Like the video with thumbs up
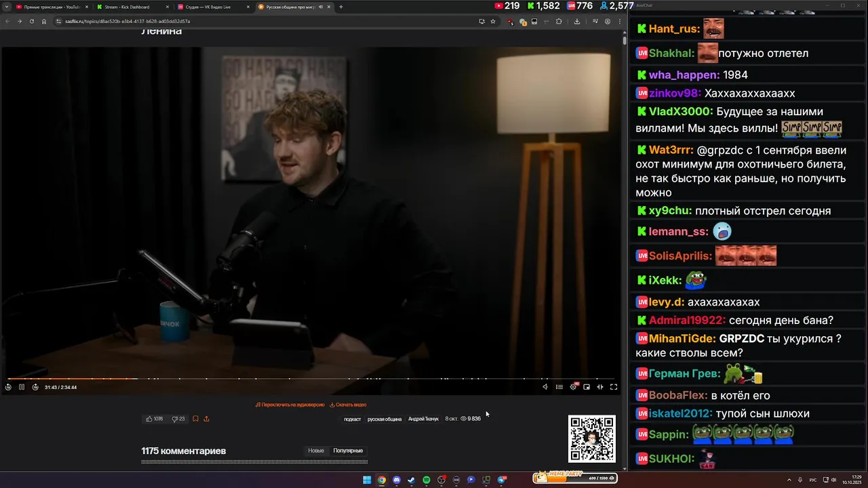 (155, 419)
